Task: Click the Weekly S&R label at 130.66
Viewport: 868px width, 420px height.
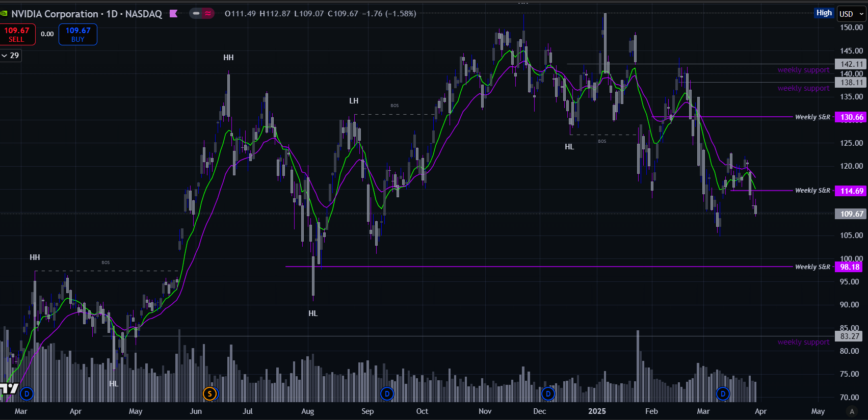Action: tap(812, 117)
